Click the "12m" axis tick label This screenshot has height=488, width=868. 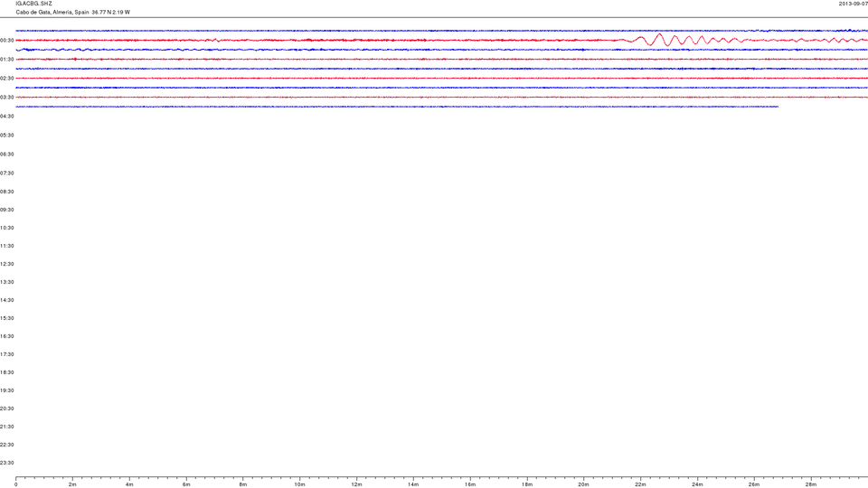[356, 484]
